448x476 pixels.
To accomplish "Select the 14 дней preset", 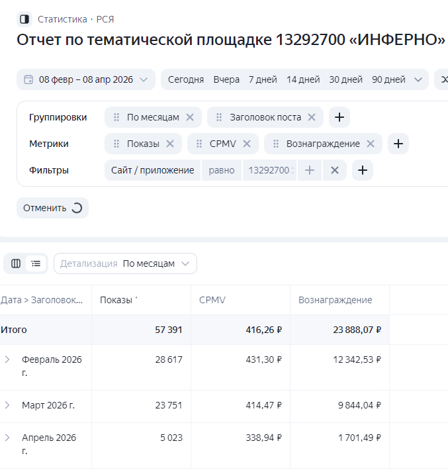I will coord(303,79).
